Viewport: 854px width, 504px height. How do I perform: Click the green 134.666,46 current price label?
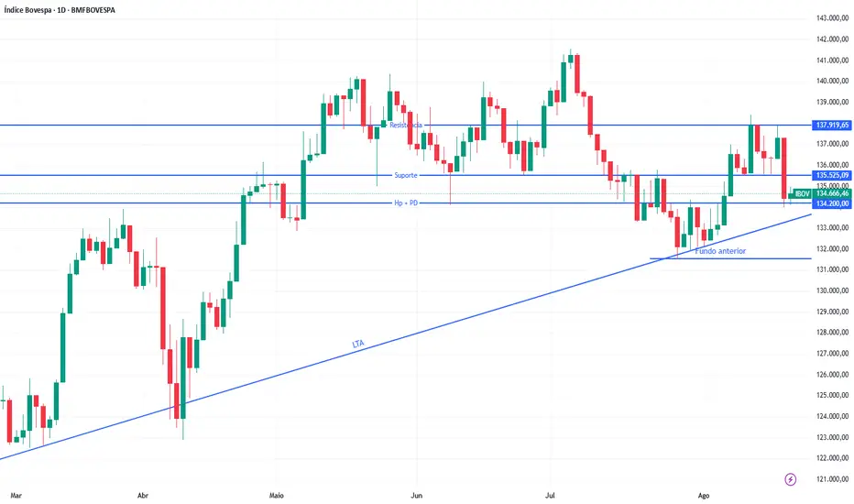coord(832,193)
